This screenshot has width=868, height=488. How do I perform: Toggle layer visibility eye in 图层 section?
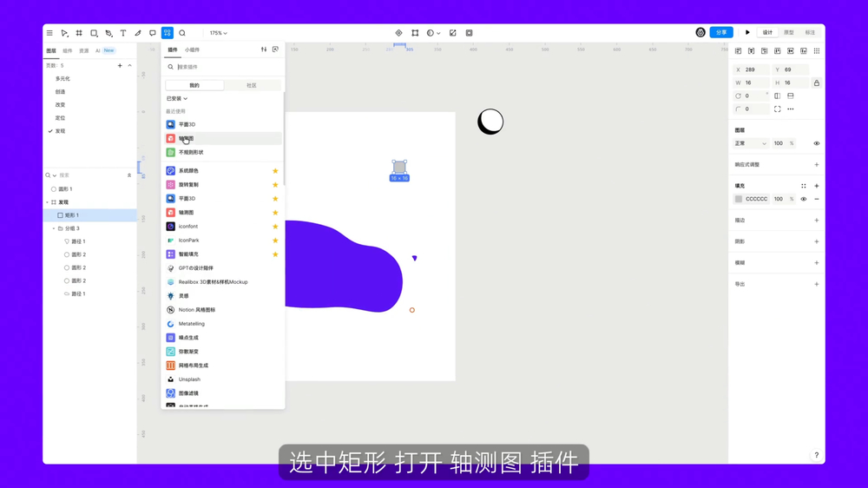click(817, 143)
